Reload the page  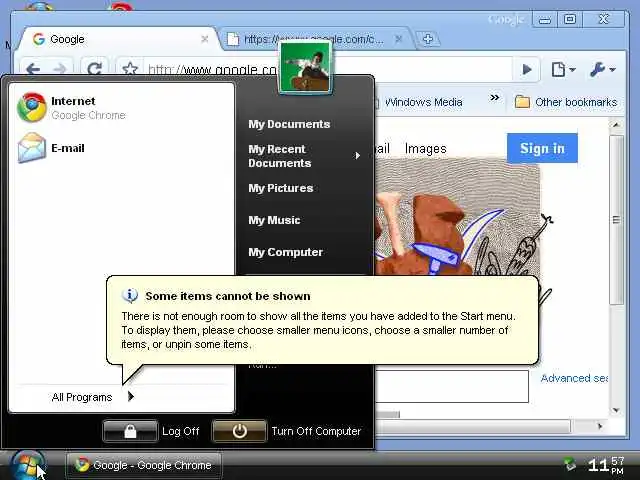(x=94, y=69)
